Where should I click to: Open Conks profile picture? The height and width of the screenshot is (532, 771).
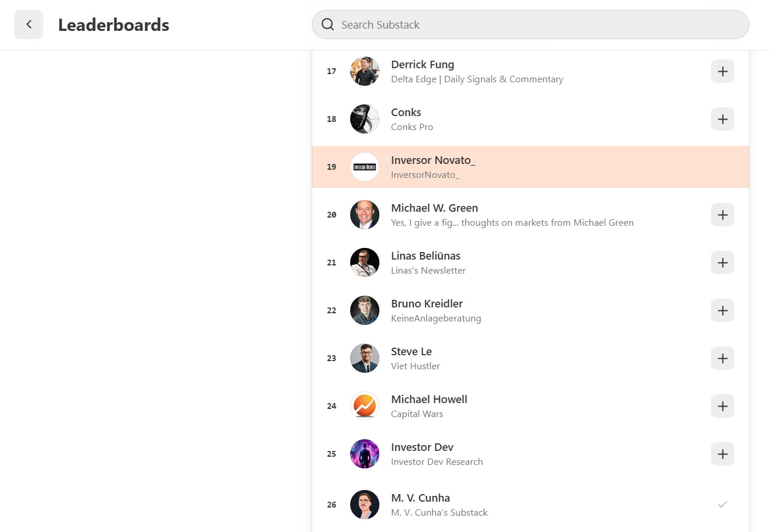pos(365,119)
